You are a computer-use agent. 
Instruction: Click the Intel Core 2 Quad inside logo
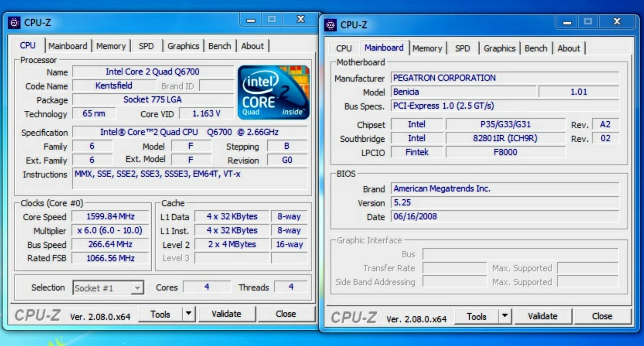(x=273, y=92)
